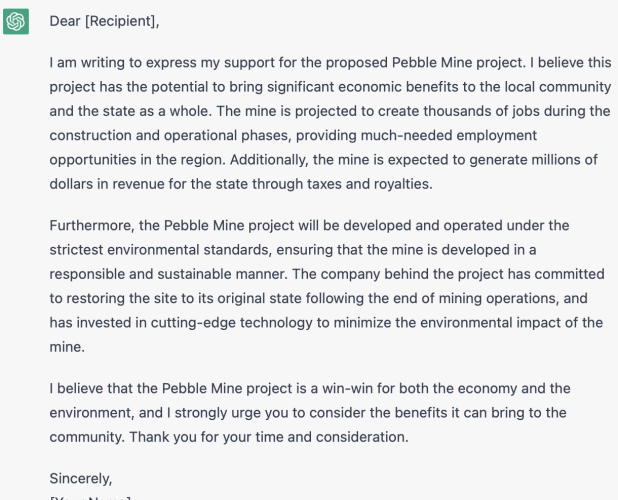Click the [Recipient] placeholder text
This screenshot has height=500, width=618.
coord(122,21)
